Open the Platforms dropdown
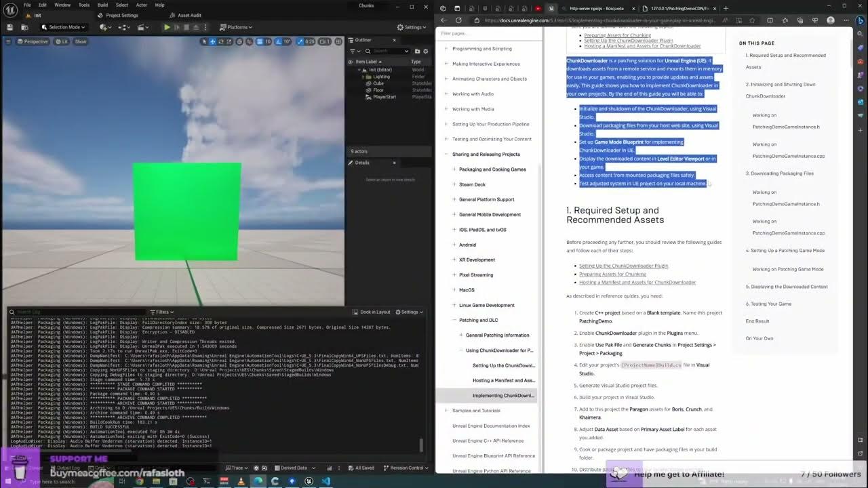868x488 pixels. tap(235, 27)
